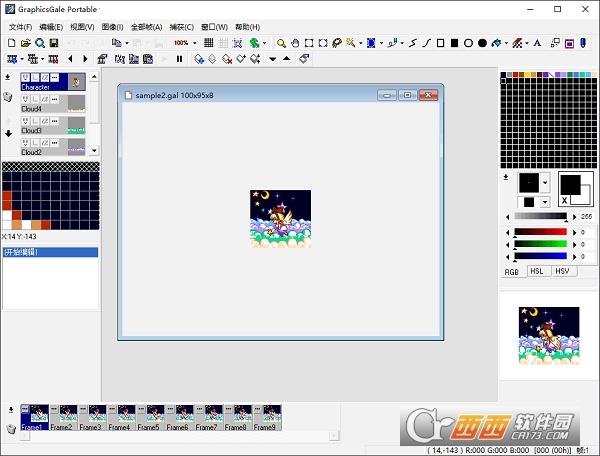Click the Save file icon

coord(53,43)
